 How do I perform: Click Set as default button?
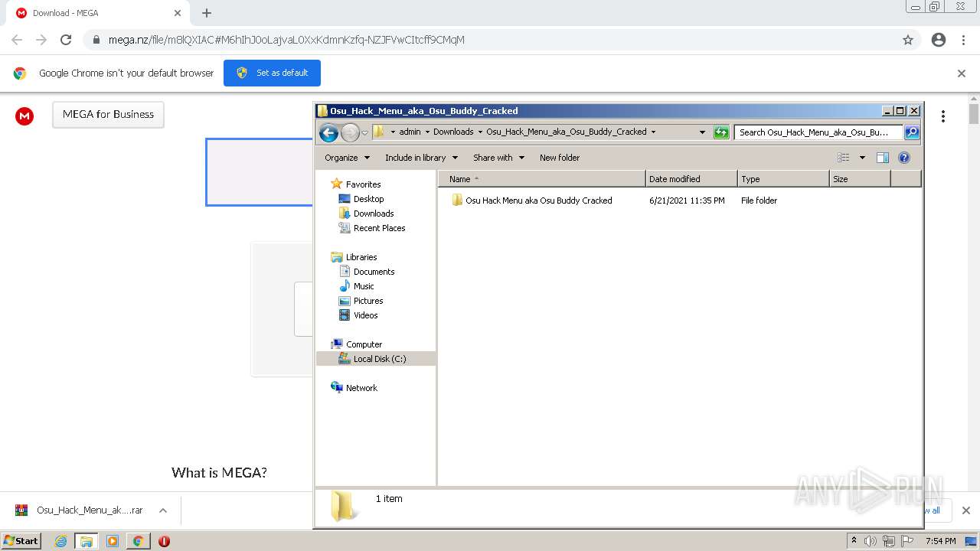click(272, 73)
